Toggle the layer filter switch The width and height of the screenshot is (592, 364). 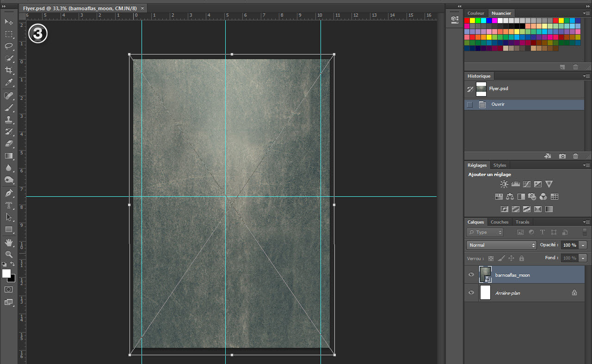[585, 232]
